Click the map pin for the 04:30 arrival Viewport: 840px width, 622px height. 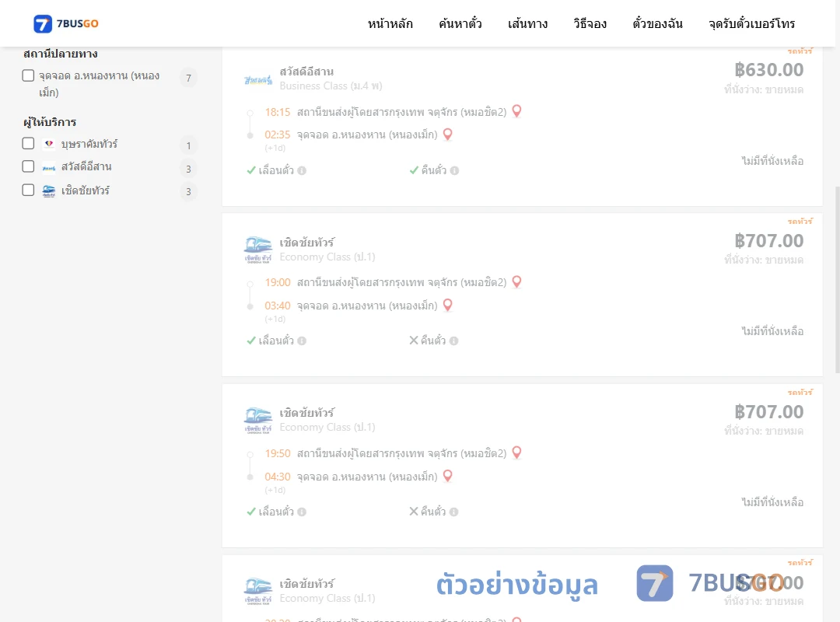[448, 476]
